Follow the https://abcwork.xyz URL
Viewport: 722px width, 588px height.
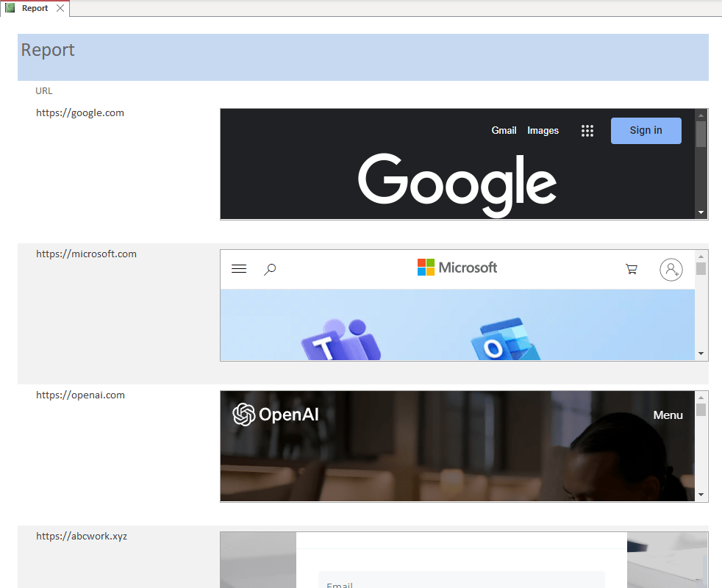click(x=82, y=536)
